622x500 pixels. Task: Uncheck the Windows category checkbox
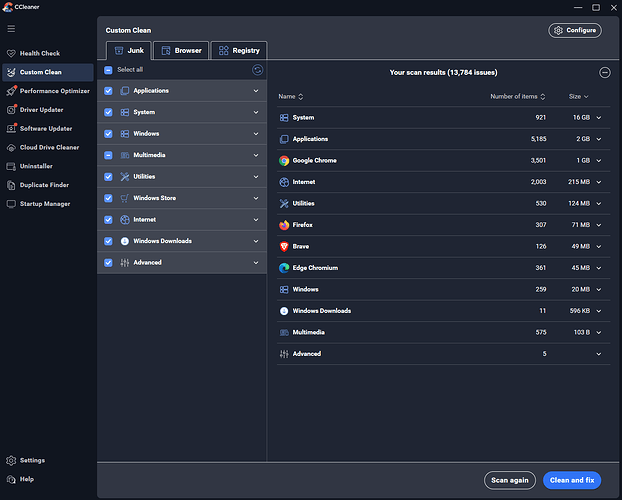[x=108, y=134]
